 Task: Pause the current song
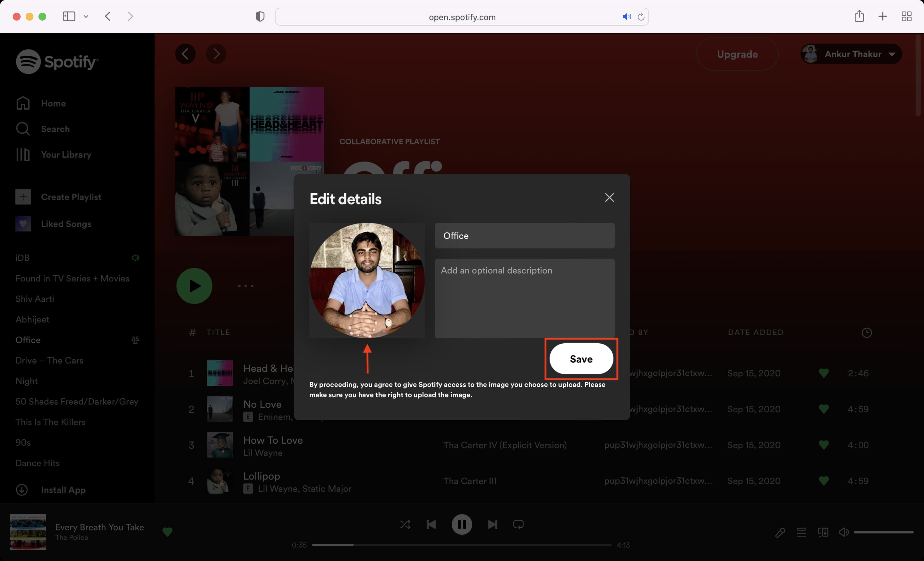pyautogui.click(x=462, y=524)
